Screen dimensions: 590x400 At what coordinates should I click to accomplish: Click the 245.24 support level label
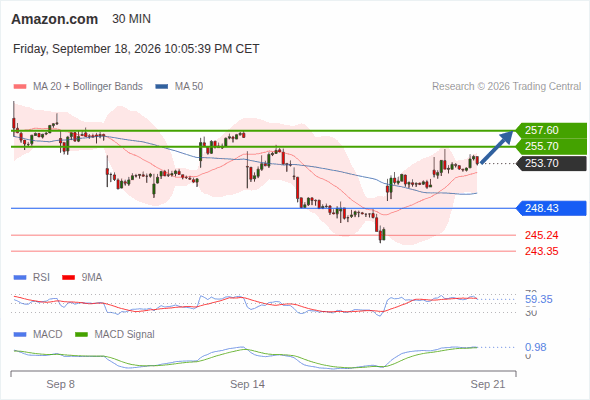[x=541, y=236]
